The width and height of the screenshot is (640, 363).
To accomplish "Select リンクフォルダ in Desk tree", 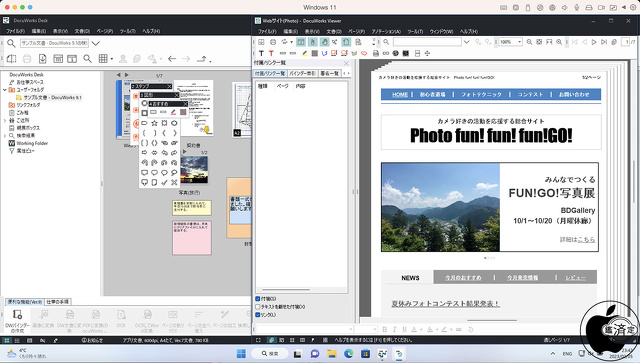I will tap(28, 105).
